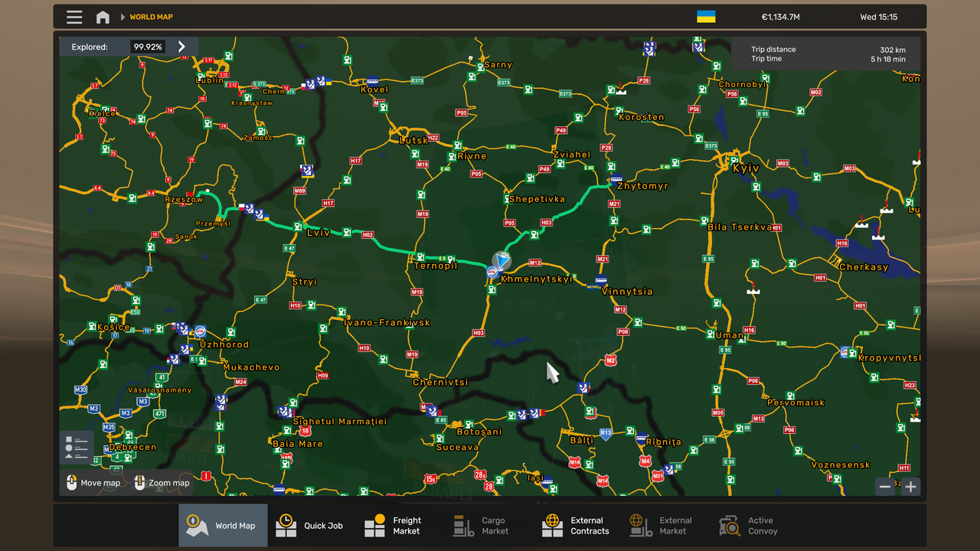Select the Korosten city label

[641, 117]
